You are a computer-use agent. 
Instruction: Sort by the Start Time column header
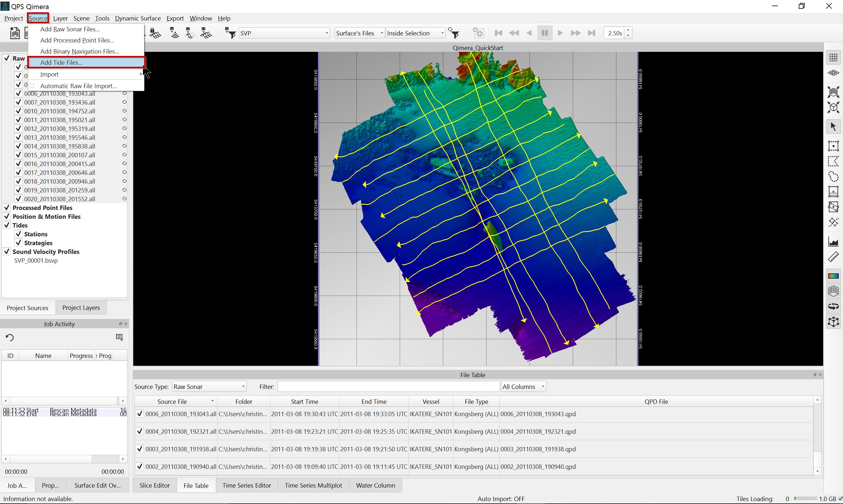[304, 402]
